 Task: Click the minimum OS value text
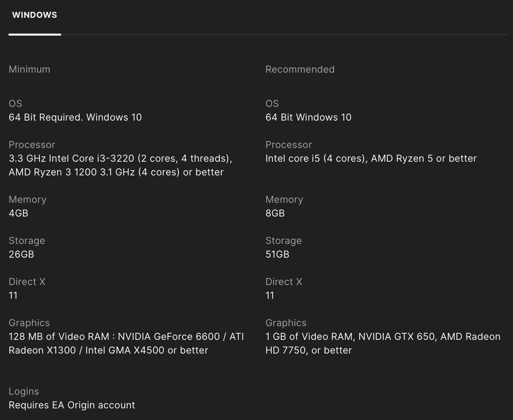(x=75, y=117)
